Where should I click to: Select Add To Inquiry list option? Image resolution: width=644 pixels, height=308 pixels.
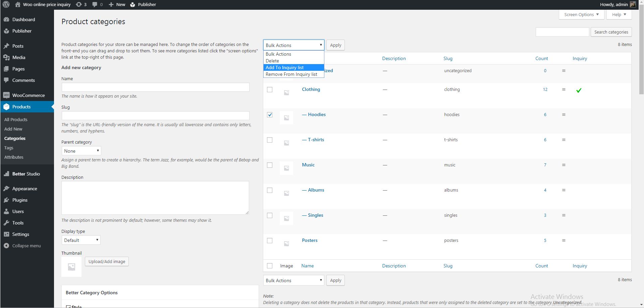pos(284,67)
